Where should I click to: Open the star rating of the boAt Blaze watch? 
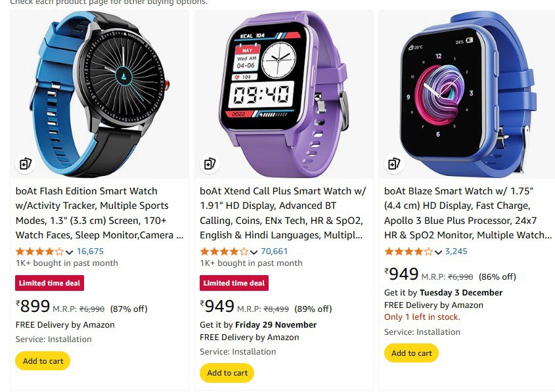[x=409, y=251]
